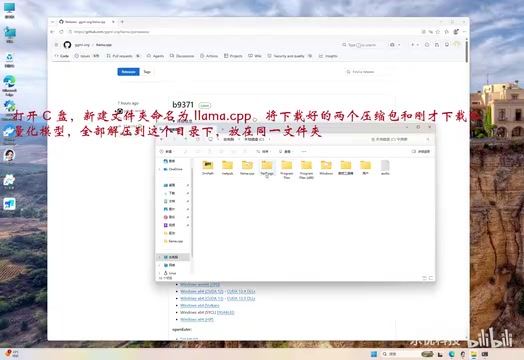Expand the OneDrive node in navigation pane
The width and height of the screenshot is (524, 360).
coord(160,169)
